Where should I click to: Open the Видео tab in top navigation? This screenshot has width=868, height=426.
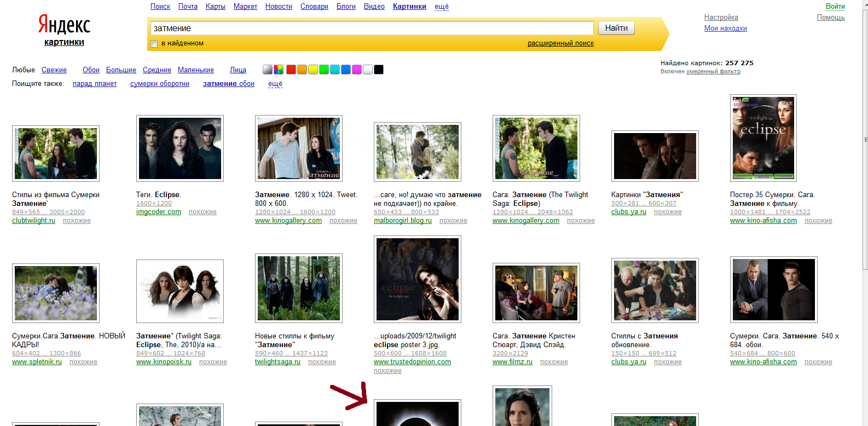pos(374,7)
